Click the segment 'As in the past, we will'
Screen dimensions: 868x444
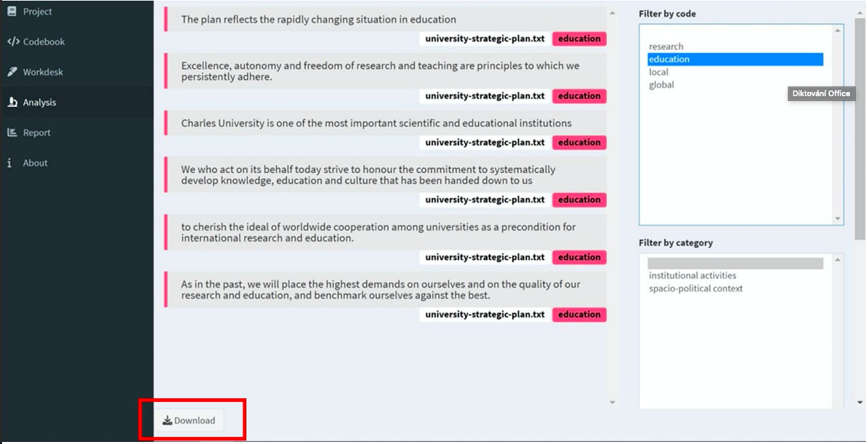click(386, 290)
